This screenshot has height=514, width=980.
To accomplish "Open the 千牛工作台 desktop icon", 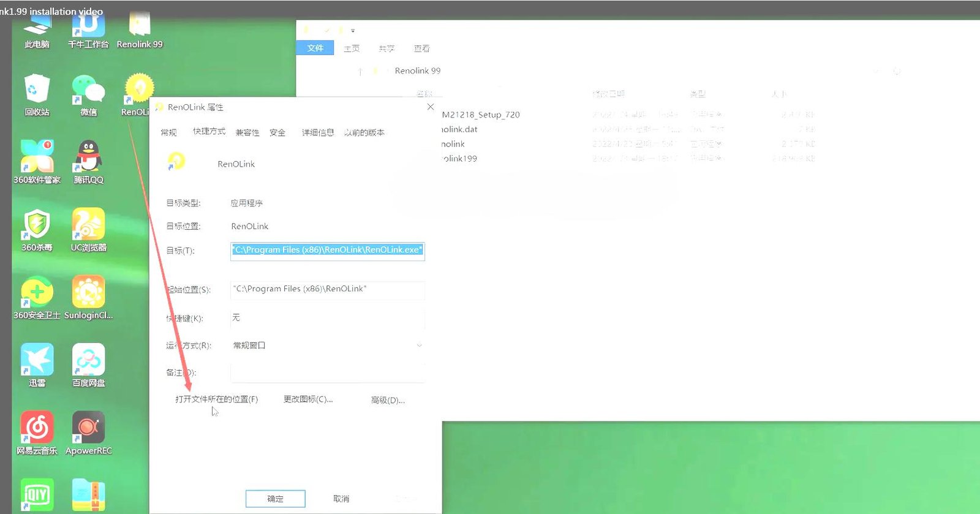I will coord(88,31).
